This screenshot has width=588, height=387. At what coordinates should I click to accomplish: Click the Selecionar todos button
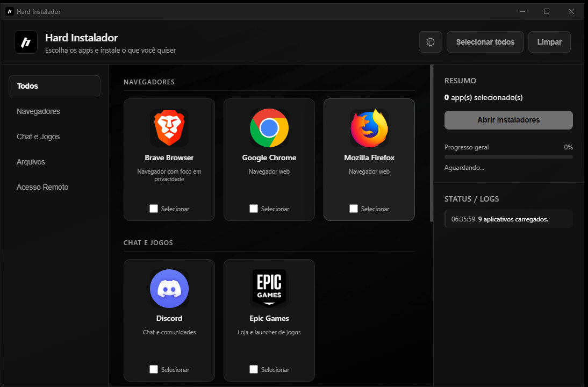click(x=485, y=42)
